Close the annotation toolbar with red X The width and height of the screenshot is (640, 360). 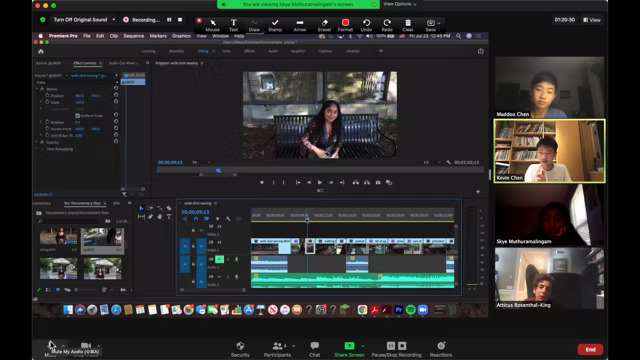point(199,20)
